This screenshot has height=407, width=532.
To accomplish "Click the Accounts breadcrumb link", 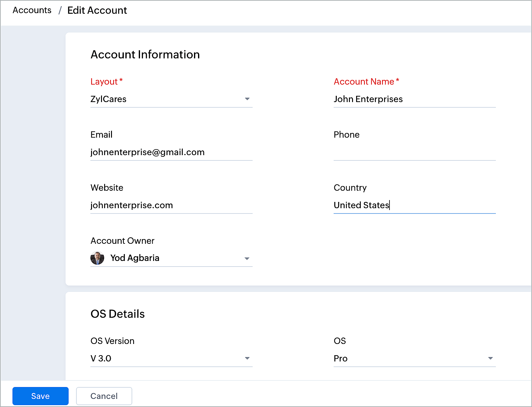I will [32, 10].
